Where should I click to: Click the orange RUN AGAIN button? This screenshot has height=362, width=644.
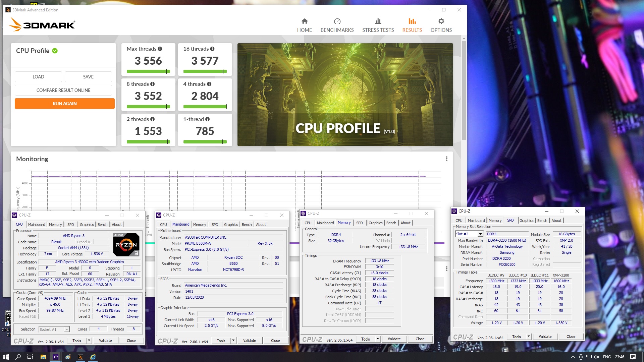pyautogui.click(x=64, y=104)
